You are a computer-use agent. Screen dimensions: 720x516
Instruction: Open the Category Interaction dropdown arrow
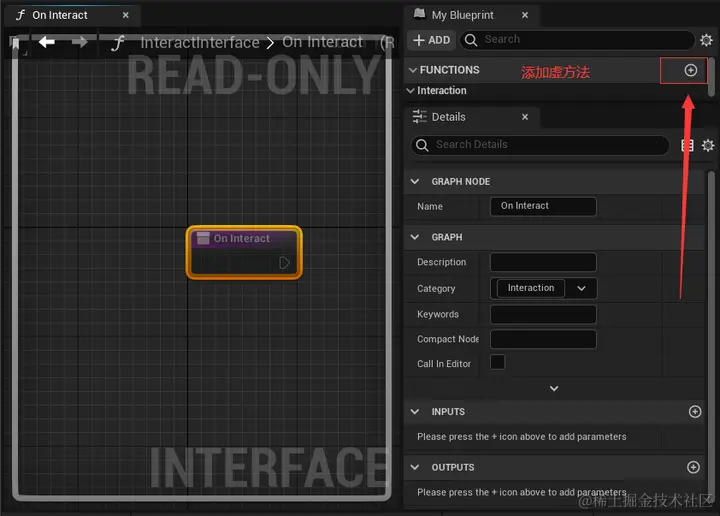581,288
